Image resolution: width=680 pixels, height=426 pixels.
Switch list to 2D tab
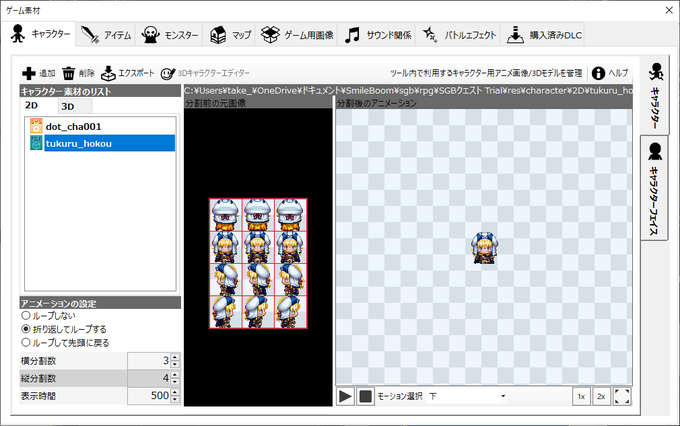pos(32,106)
